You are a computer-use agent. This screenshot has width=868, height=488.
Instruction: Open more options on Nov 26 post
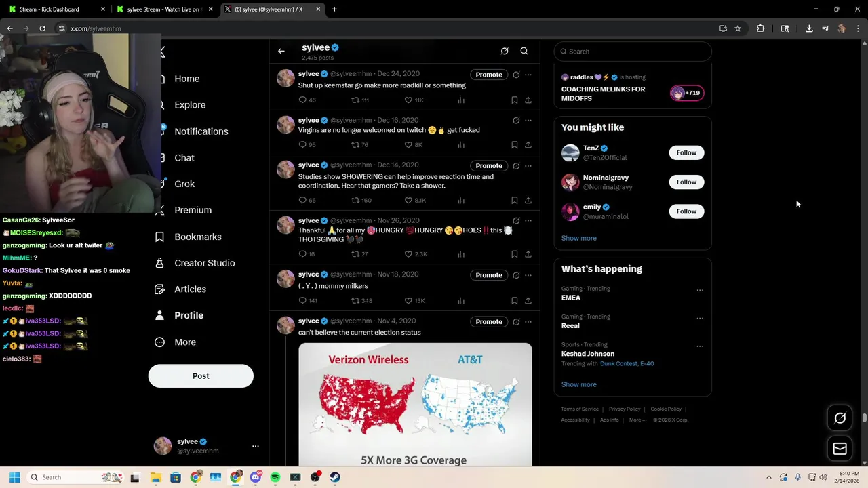[528, 221]
